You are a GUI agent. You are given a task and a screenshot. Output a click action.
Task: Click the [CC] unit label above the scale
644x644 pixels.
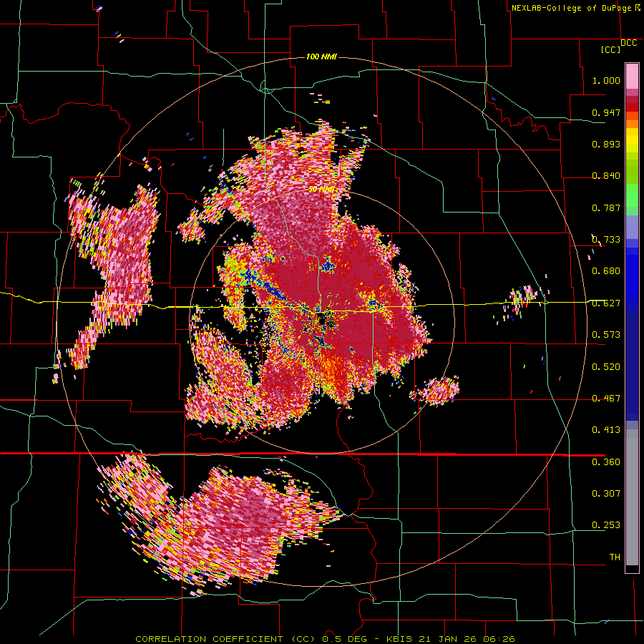point(610,49)
